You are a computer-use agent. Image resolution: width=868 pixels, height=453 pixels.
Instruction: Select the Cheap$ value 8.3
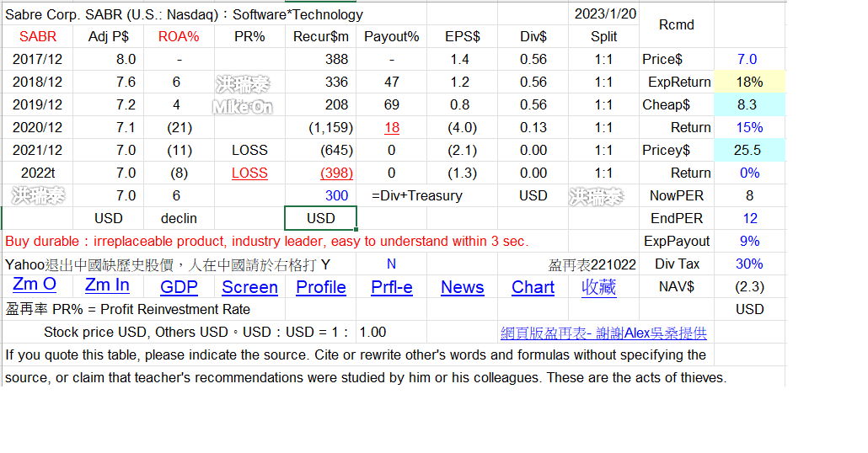click(x=749, y=104)
